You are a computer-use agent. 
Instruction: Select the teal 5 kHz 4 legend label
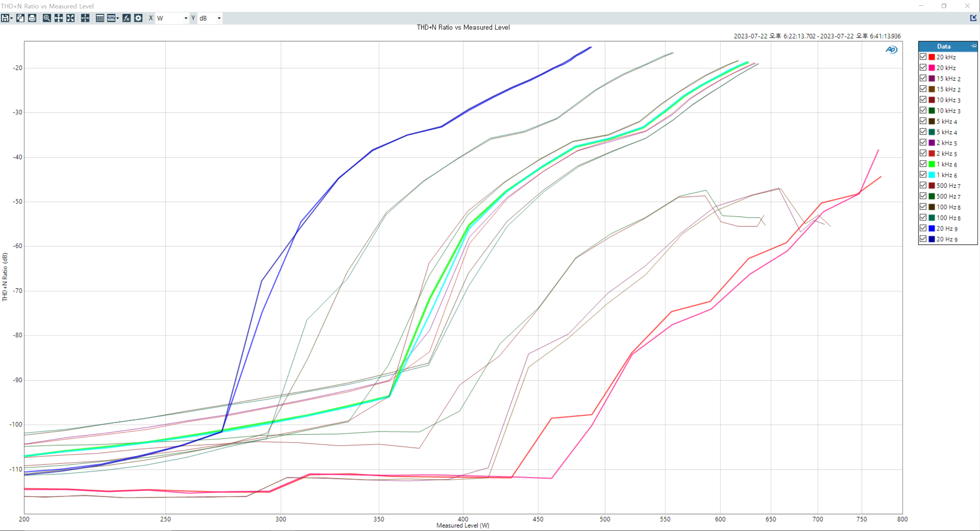[947, 132]
